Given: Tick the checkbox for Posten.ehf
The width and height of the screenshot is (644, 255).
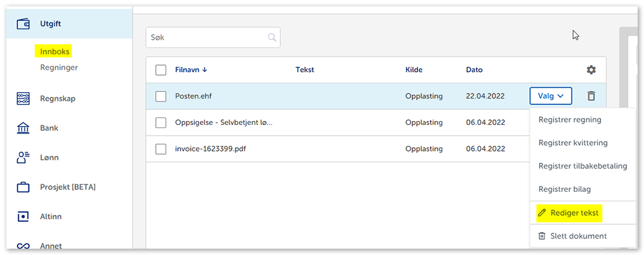Looking at the screenshot, I should pyautogui.click(x=161, y=96).
